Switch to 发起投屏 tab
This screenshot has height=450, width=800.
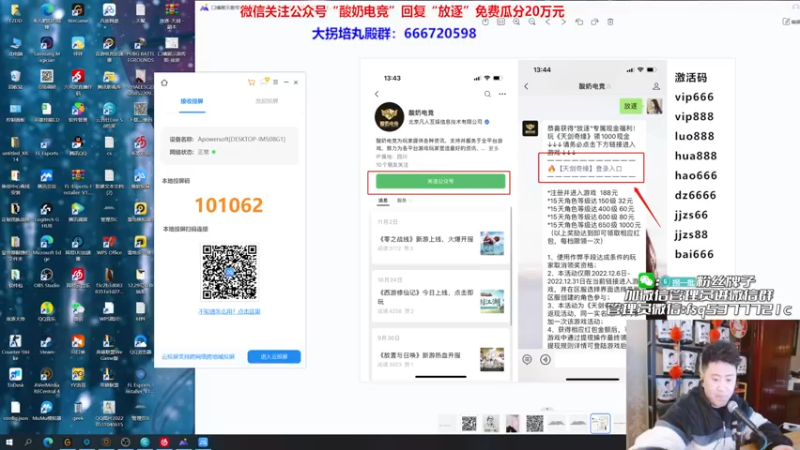[x=266, y=101]
